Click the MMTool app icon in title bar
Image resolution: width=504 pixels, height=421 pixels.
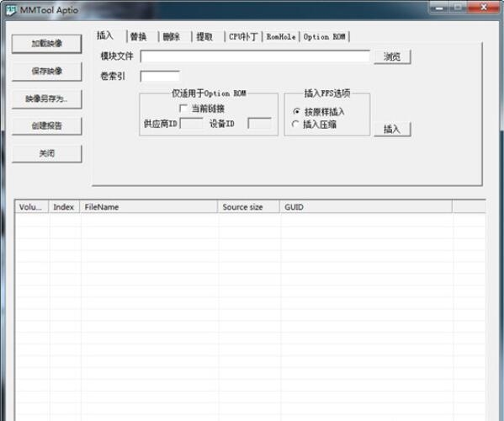point(11,10)
